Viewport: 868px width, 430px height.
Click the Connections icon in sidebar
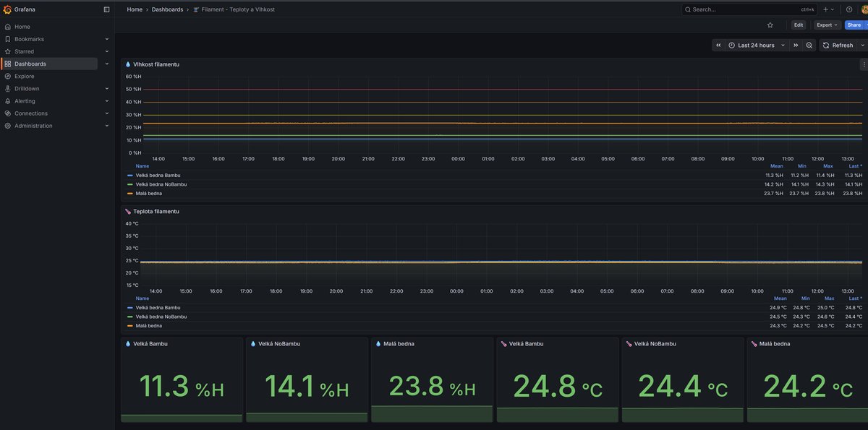click(8, 113)
